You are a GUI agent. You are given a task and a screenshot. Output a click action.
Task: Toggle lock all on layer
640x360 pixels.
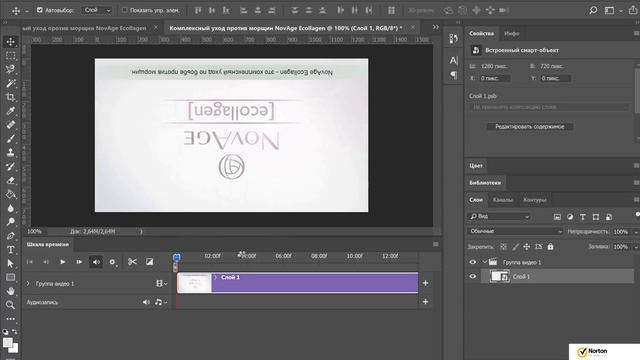[x=550, y=247]
